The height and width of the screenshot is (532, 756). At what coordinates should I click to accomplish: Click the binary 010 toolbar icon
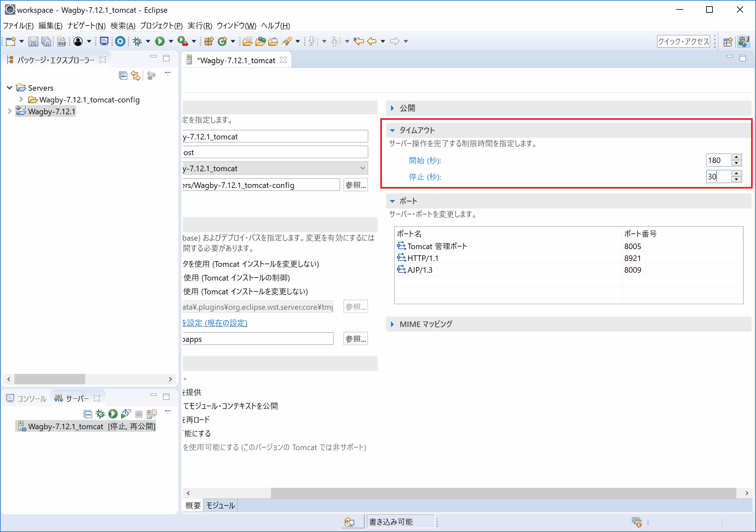pos(62,42)
